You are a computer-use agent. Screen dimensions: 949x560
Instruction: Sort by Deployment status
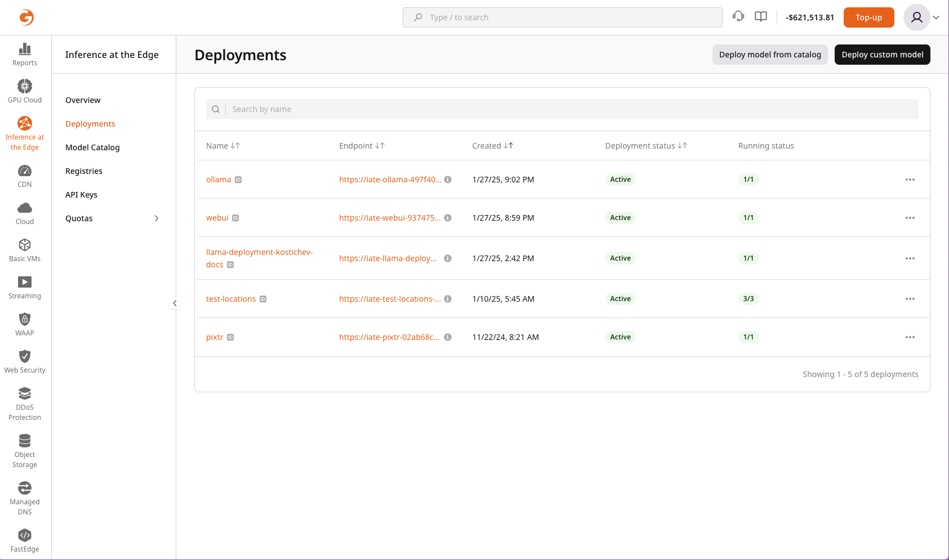[683, 146]
